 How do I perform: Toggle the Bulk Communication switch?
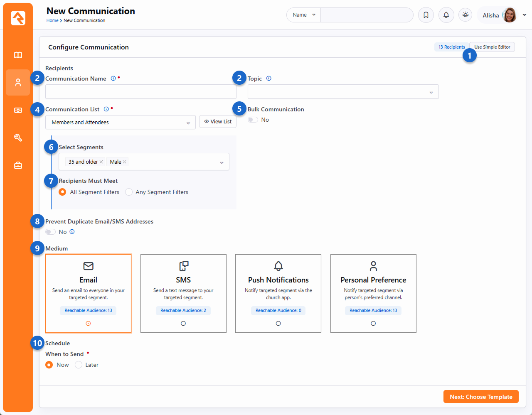coord(253,120)
